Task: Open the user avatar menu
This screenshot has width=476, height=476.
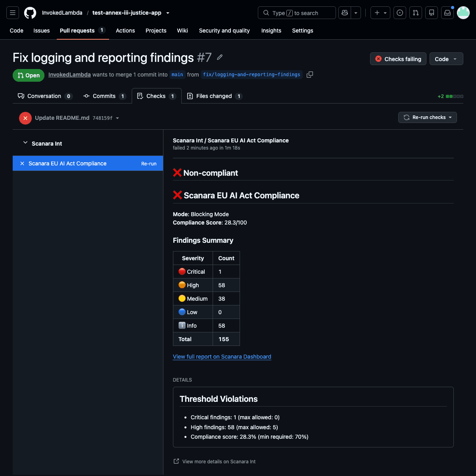Action: point(463,13)
